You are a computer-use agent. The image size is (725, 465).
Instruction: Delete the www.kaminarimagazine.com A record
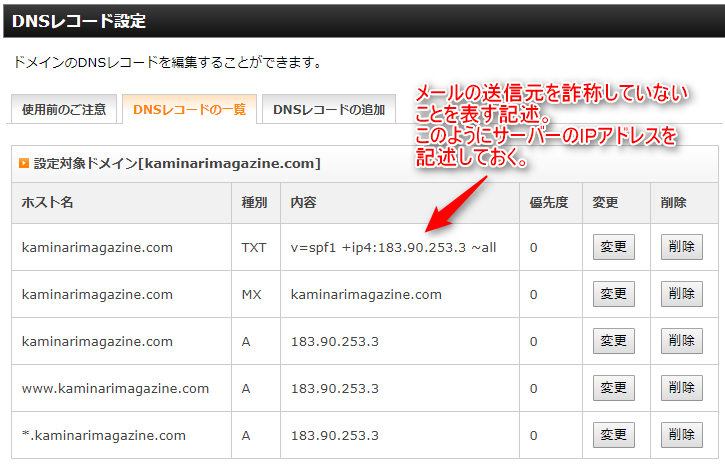pyautogui.click(x=681, y=388)
